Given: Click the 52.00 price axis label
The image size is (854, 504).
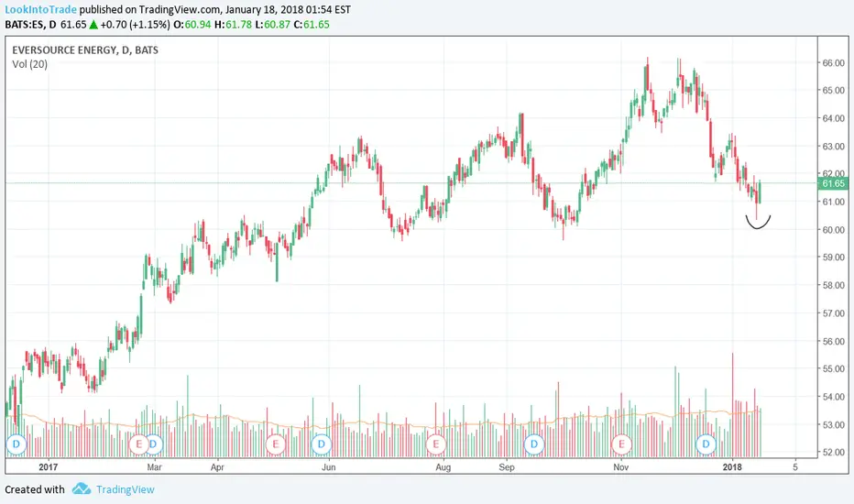Looking at the screenshot, I should pos(834,453).
